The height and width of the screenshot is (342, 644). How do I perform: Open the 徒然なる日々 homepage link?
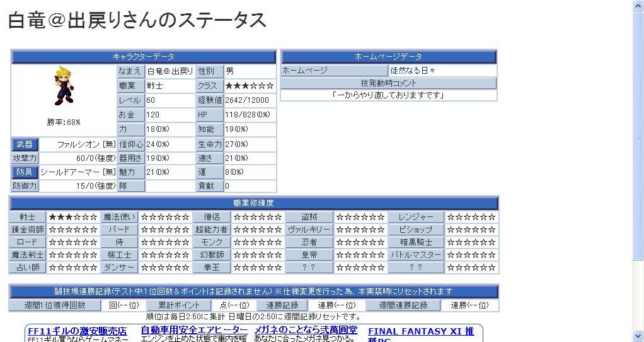click(413, 70)
